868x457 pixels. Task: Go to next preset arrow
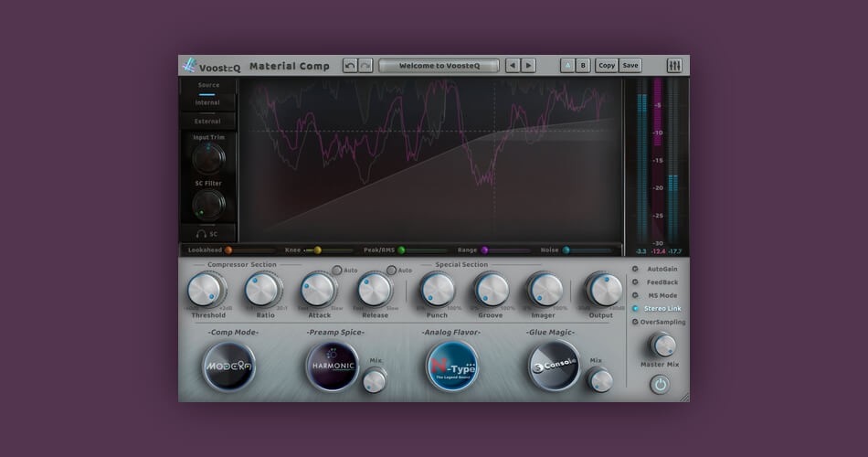(x=529, y=66)
